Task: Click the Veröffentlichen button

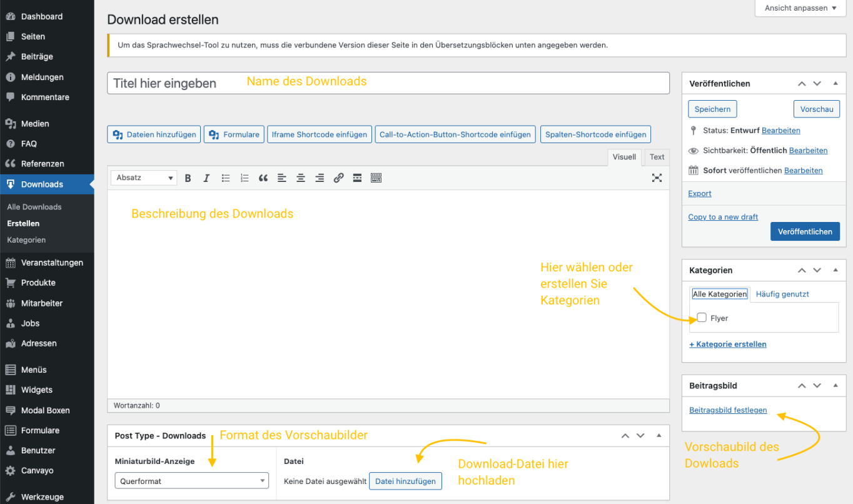Action: [805, 231]
